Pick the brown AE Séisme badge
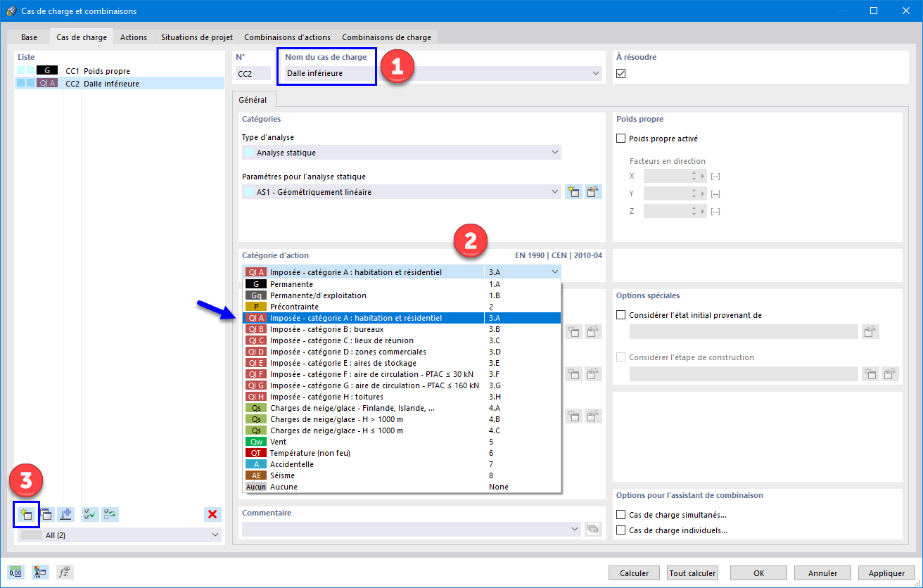This screenshot has width=923, height=588. 255,475
